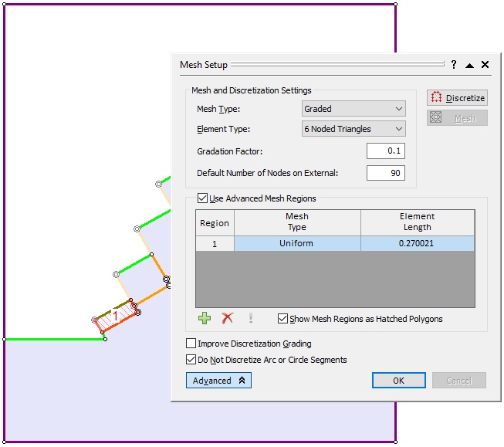Collapse the dialog with the roll-up arrow
This screenshot has height=447, width=504.
pyautogui.click(x=469, y=65)
